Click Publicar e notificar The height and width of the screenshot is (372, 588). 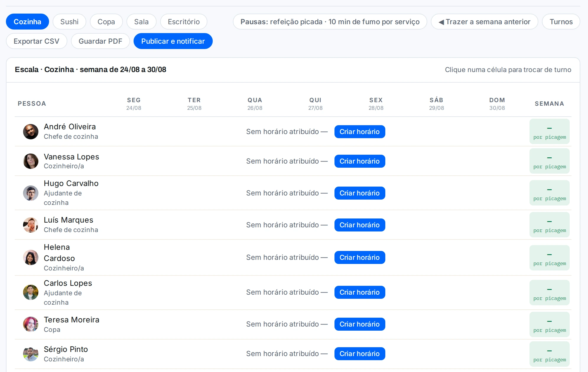click(173, 41)
